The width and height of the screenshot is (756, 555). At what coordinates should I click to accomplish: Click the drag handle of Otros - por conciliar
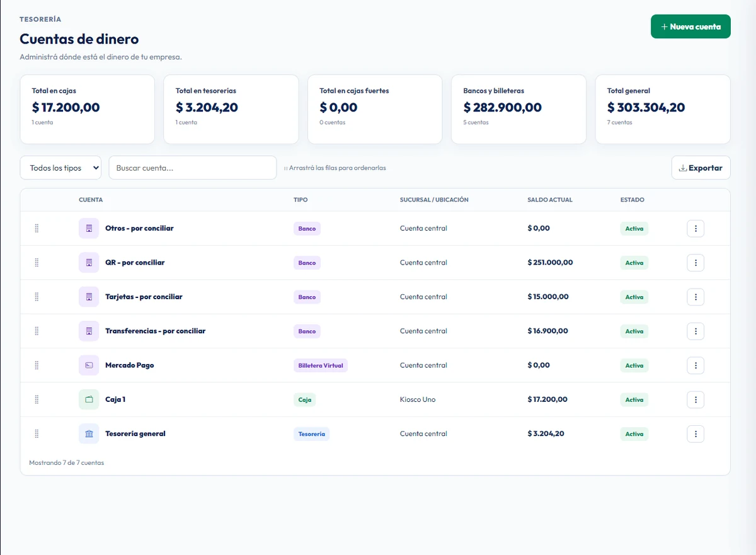click(37, 228)
